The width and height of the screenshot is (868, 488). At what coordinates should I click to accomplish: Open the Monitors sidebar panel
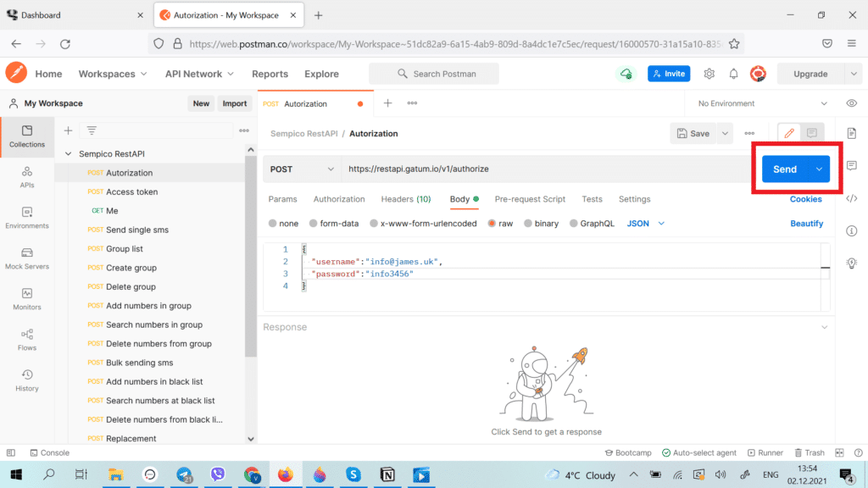(26, 299)
